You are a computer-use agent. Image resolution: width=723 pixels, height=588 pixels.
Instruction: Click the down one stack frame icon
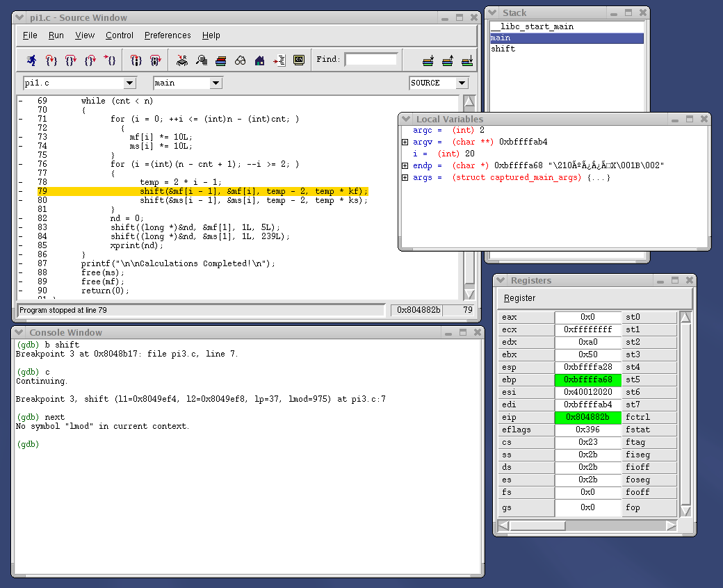coord(428,60)
